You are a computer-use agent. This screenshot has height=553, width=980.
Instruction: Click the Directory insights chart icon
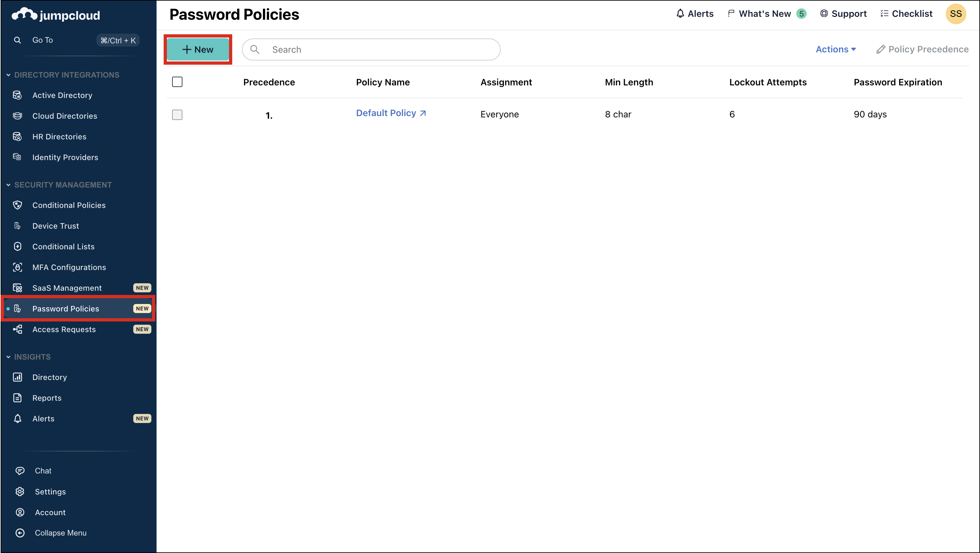pyautogui.click(x=17, y=377)
